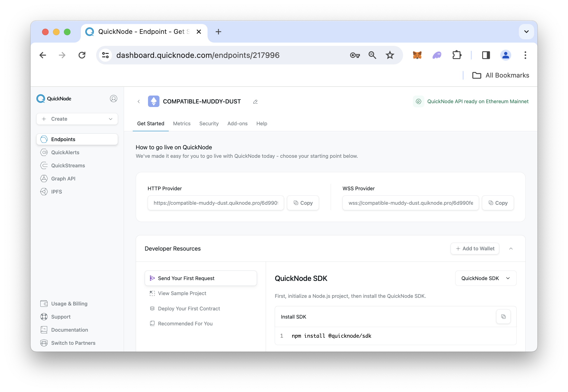Navigate back in the browser
The width and height of the screenshot is (568, 392).
43,55
